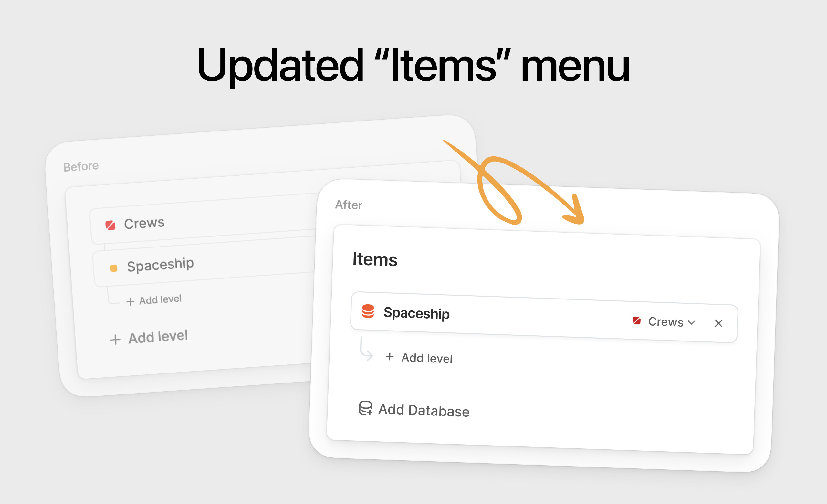The width and height of the screenshot is (827, 504).
Task: Remove Spaceship row with the X icon
Action: click(718, 323)
